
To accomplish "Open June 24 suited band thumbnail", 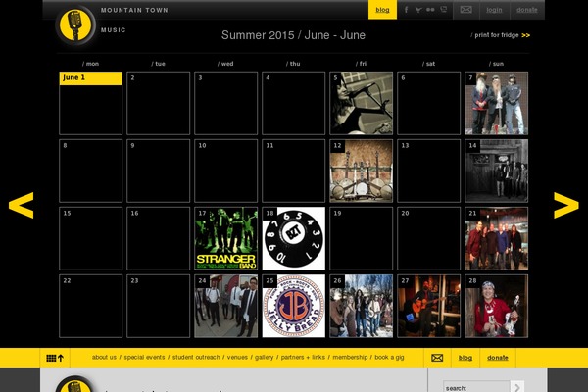I will (x=226, y=306).
